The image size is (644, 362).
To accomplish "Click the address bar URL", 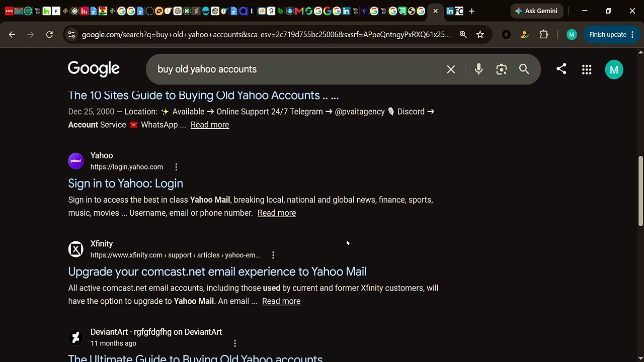I will tap(266, 35).
